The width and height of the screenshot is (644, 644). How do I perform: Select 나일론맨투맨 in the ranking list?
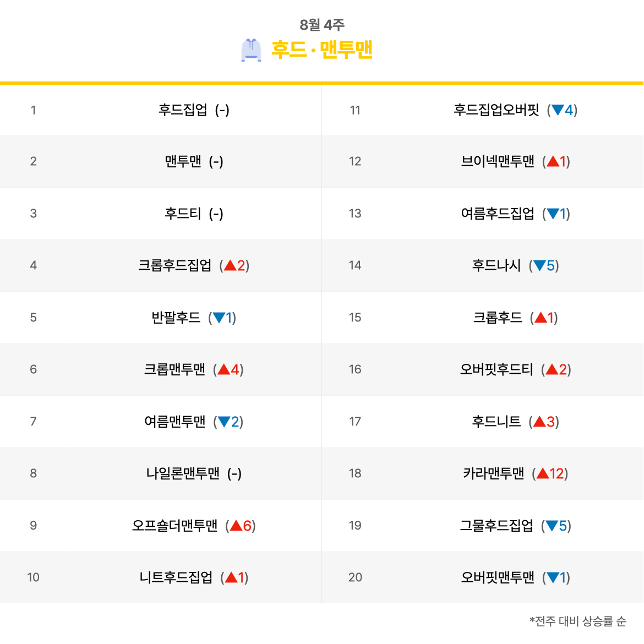[x=183, y=473]
